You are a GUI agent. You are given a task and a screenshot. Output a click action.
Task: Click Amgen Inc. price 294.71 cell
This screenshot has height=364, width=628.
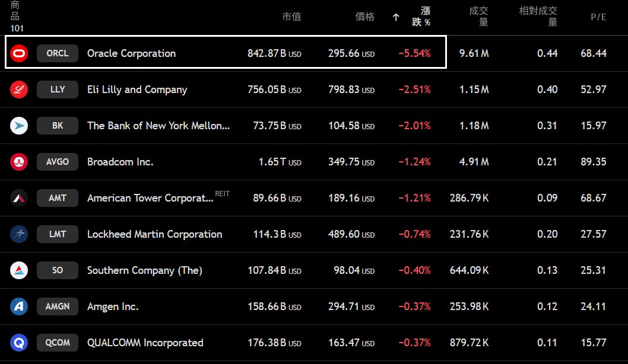pyautogui.click(x=344, y=306)
